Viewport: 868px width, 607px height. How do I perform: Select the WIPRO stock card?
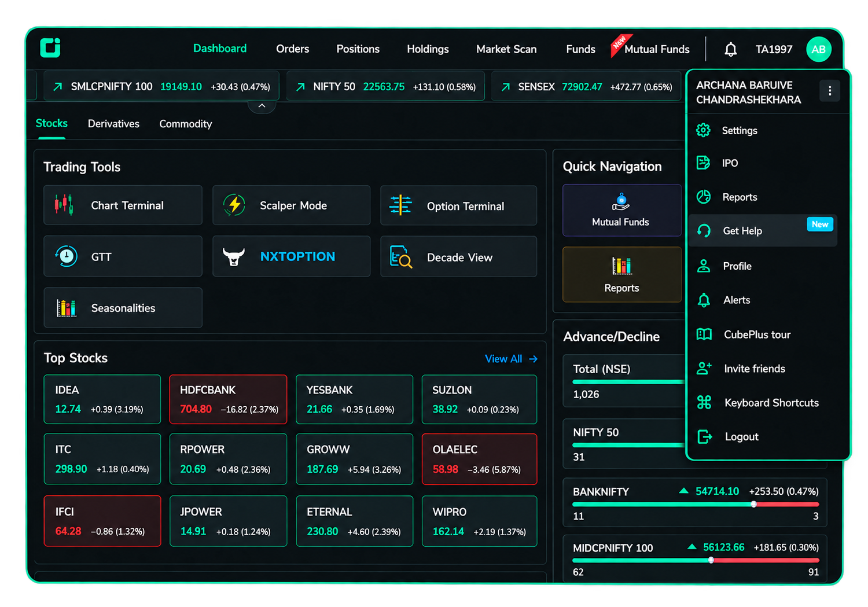click(x=480, y=521)
